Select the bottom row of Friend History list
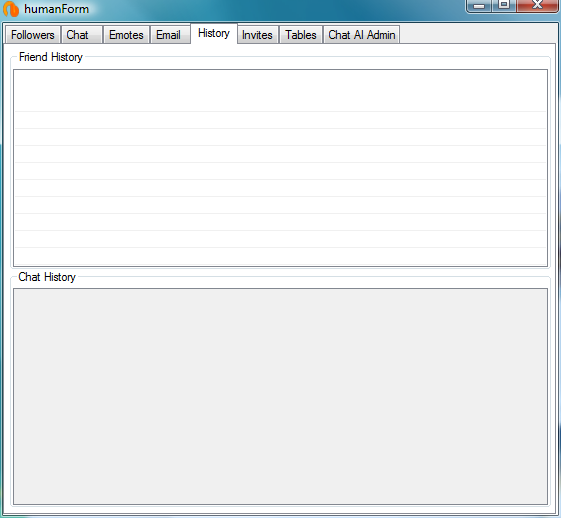Screen dimensions: 561x518 tap(280, 256)
